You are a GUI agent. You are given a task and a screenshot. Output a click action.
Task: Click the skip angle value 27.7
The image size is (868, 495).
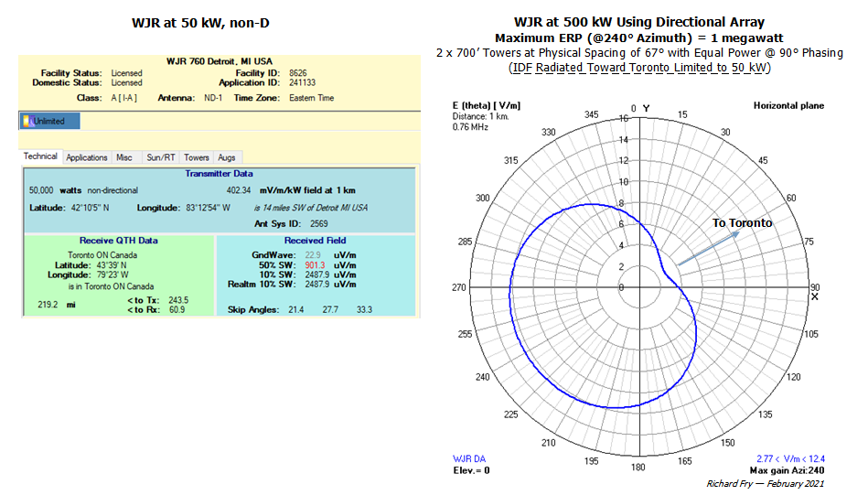pyautogui.click(x=330, y=309)
